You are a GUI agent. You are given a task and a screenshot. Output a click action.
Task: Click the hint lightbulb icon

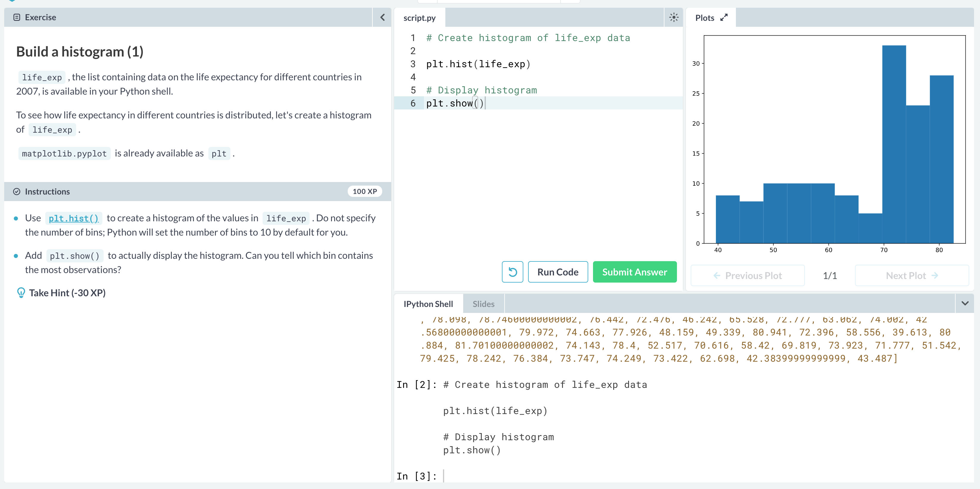coord(21,293)
